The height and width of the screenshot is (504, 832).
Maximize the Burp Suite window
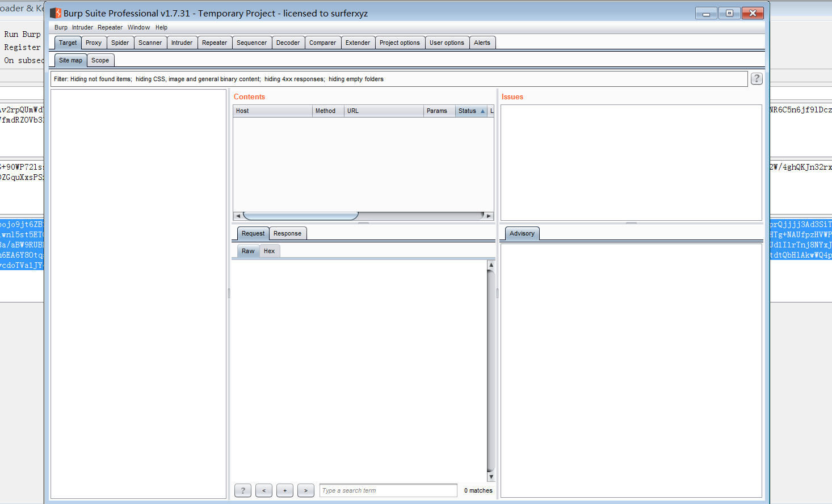[x=729, y=13]
